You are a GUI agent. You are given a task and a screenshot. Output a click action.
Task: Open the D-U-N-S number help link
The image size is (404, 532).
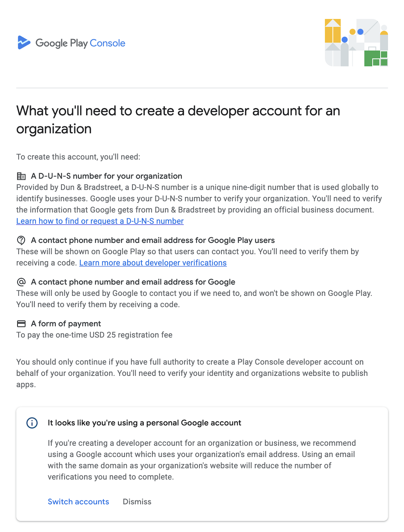[100, 221]
